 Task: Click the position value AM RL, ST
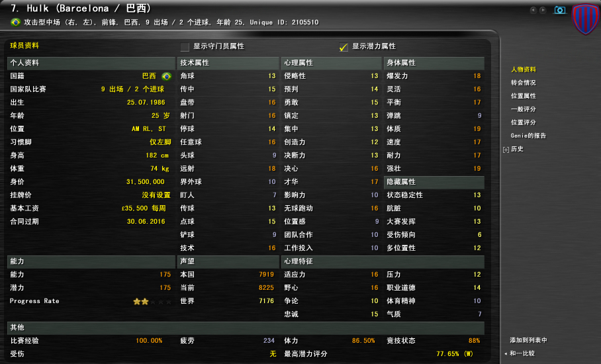coord(149,129)
